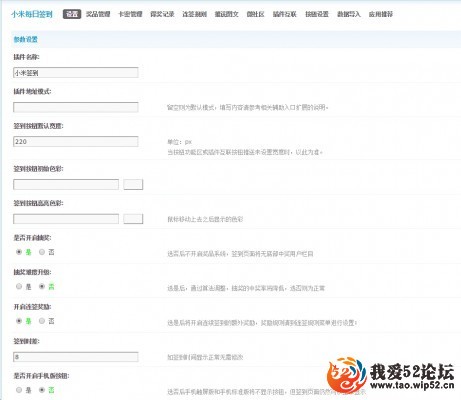Open the 奖品管理 tab
This screenshot has width=461, height=400.
pyautogui.click(x=98, y=14)
